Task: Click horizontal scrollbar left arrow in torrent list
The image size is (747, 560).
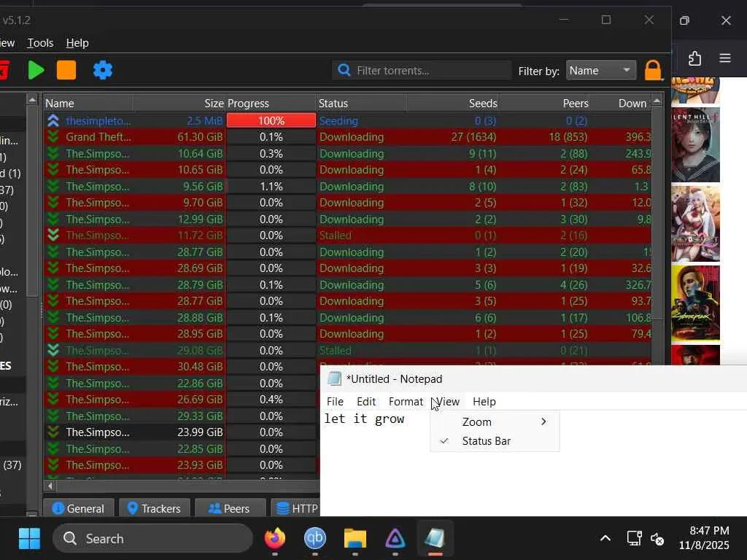Action: 50,486
